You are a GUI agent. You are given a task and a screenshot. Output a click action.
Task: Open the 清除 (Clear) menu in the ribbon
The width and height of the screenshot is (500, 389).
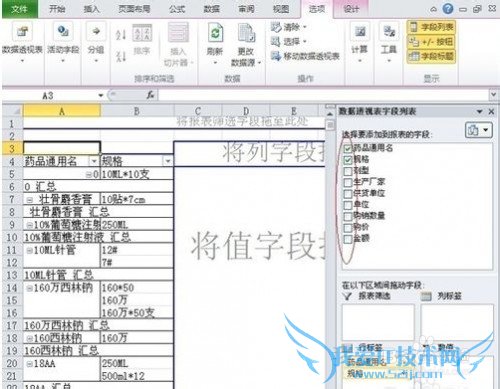click(x=289, y=27)
